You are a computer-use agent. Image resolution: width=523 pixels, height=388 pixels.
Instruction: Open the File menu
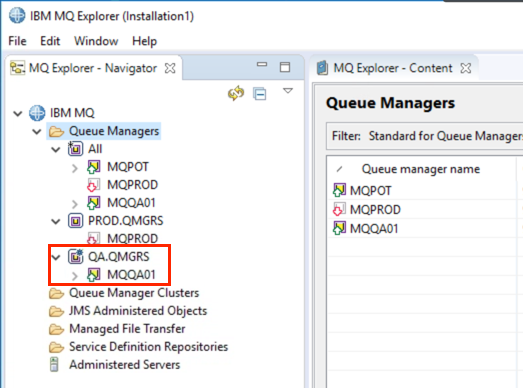(17, 41)
